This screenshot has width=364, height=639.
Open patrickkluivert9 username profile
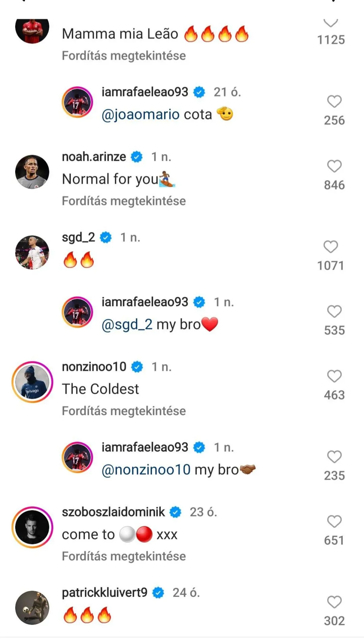[x=104, y=592]
